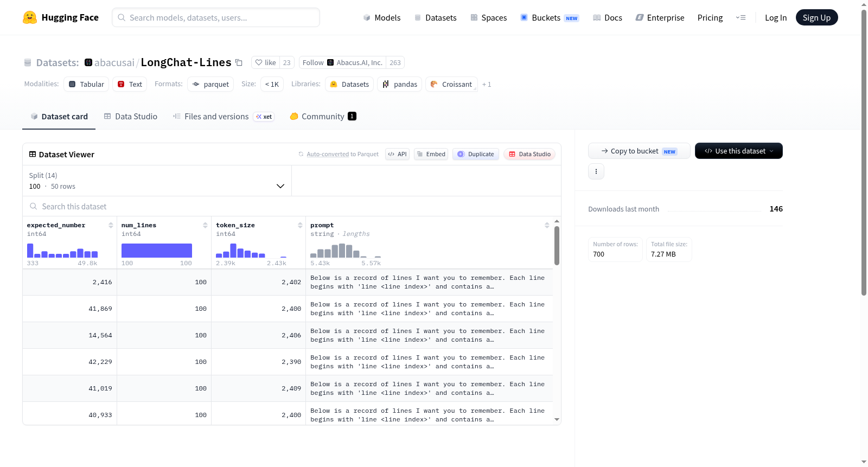
Task: Click the Copy to bucket button
Action: click(x=639, y=151)
